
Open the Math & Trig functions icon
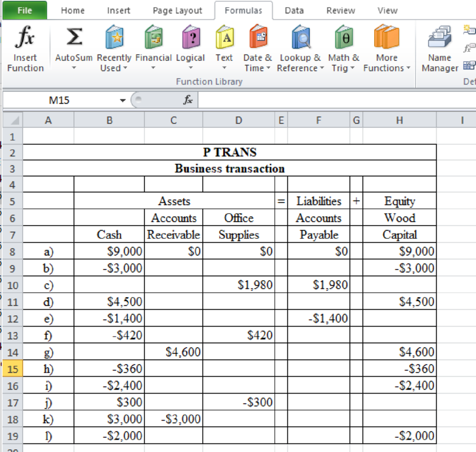[x=344, y=38]
